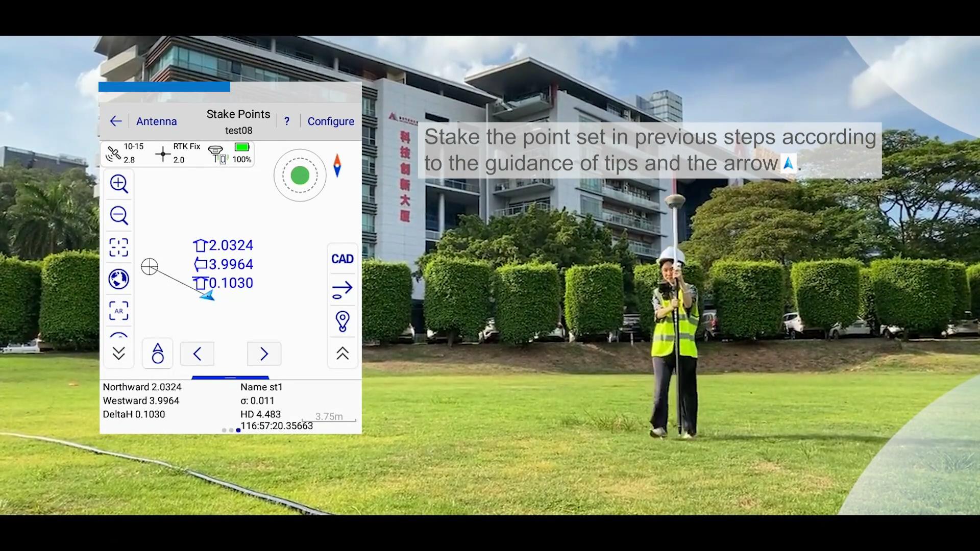980x551 pixels.
Task: Tap the σ: 0.011 value
Action: point(257,401)
